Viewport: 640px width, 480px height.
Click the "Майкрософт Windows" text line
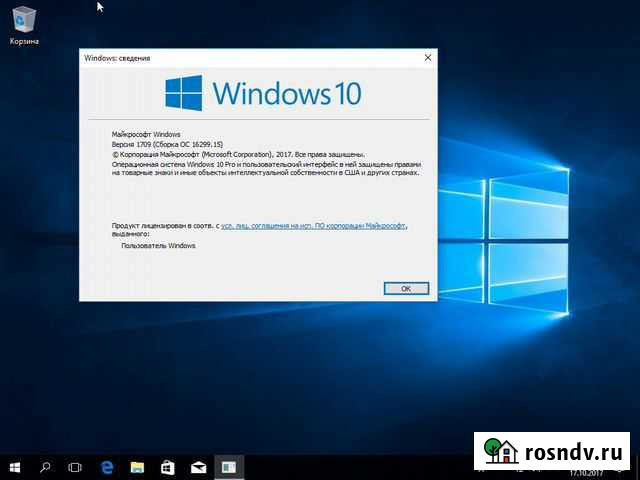(146, 134)
